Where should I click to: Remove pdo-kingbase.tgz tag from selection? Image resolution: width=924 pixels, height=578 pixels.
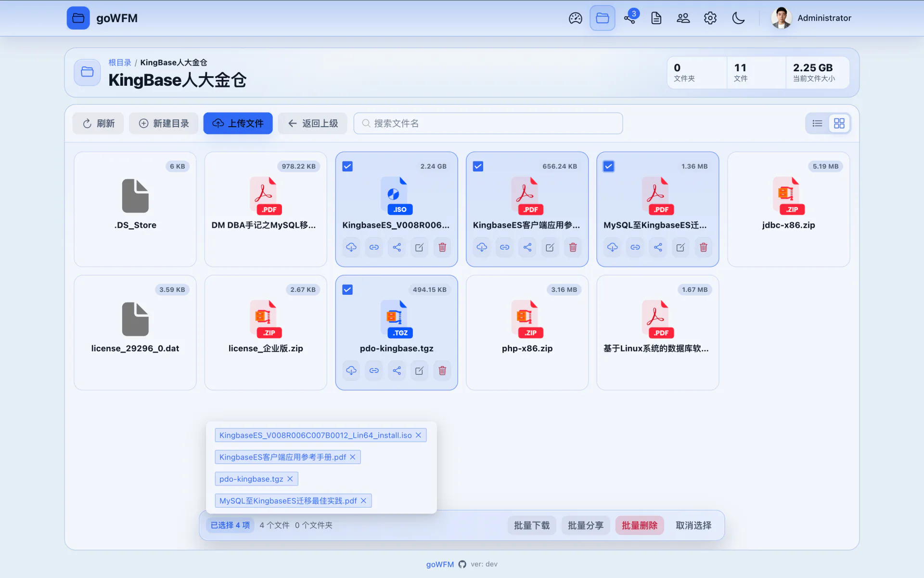click(290, 479)
